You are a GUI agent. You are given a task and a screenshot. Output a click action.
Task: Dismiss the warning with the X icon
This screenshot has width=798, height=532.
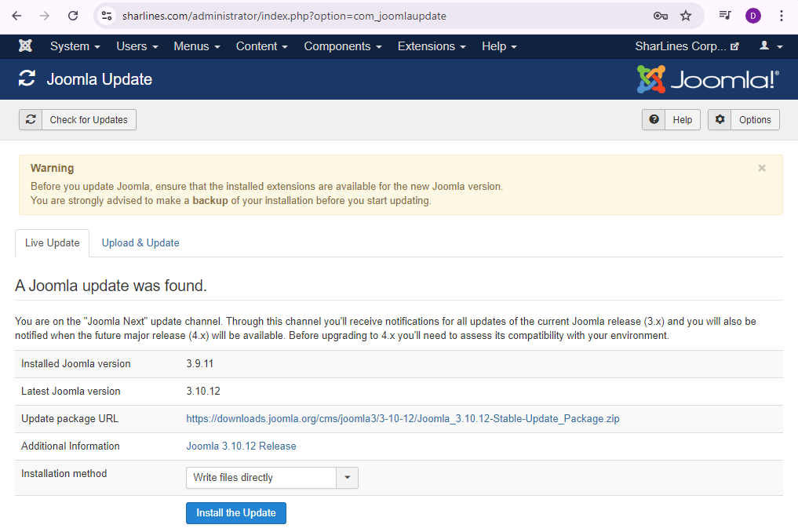pos(762,168)
